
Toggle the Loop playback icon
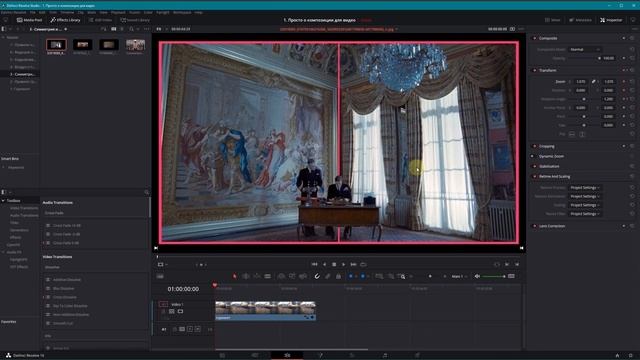(x=363, y=264)
